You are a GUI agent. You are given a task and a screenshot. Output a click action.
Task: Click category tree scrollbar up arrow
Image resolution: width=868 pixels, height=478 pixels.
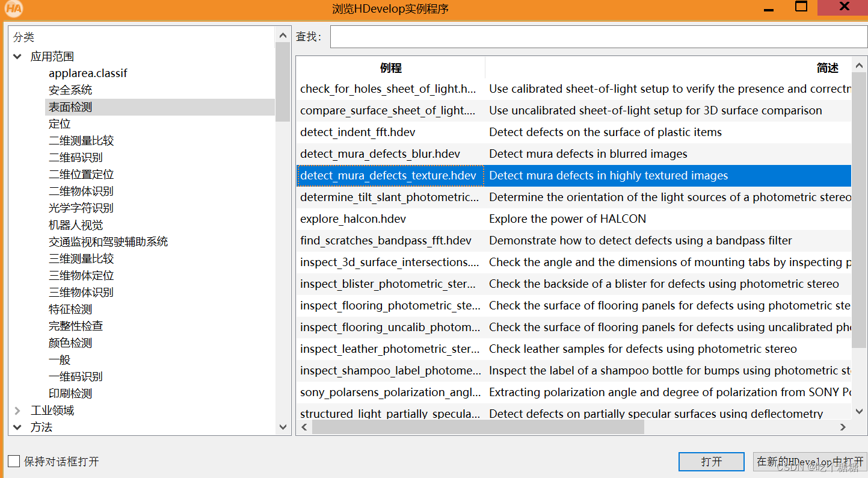[x=283, y=36]
